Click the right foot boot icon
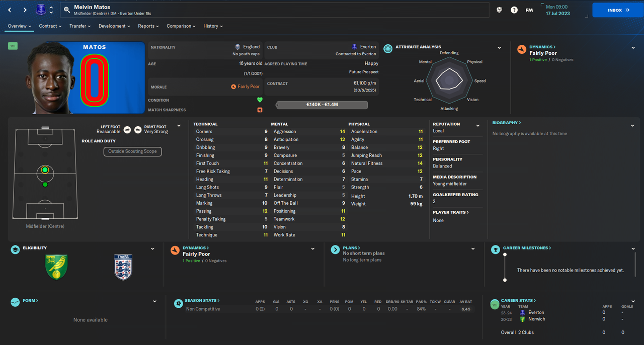 pos(138,129)
